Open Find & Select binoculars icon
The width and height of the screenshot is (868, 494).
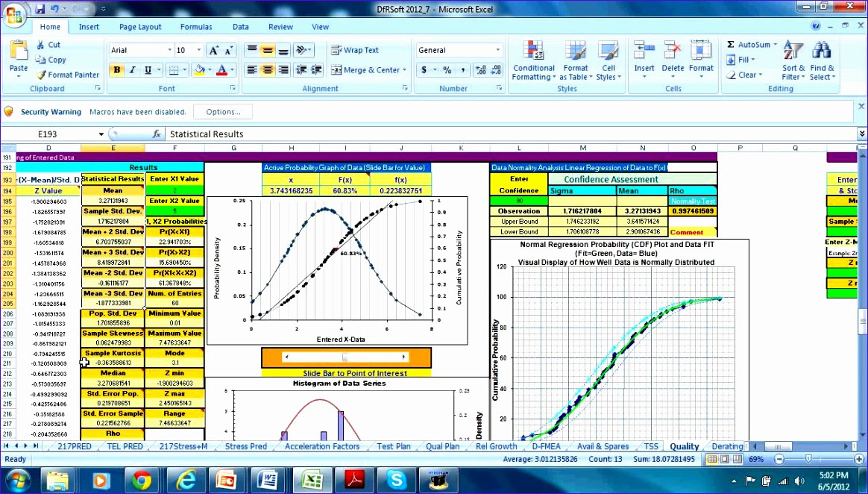click(822, 51)
